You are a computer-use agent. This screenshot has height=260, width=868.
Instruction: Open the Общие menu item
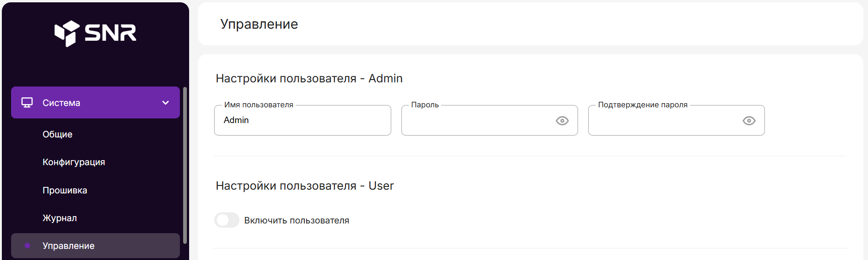pyautogui.click(x=57, y=134)
